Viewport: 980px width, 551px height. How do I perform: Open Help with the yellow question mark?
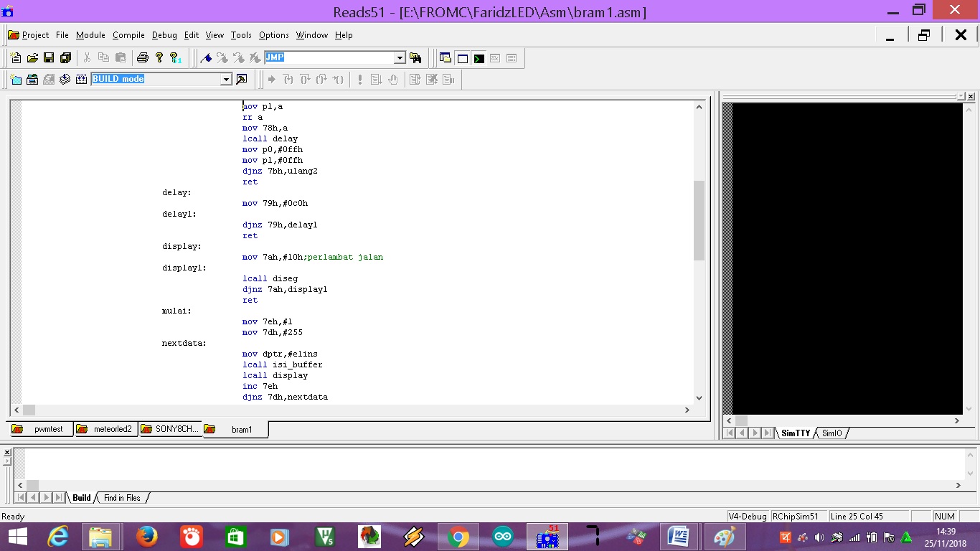click(159, 58)
